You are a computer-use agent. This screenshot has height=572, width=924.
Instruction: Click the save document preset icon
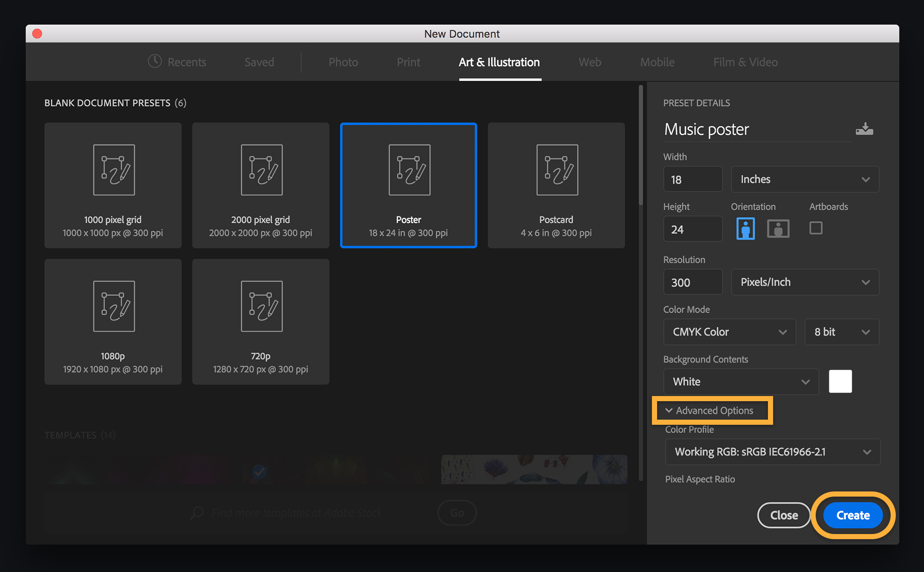tap(865, 128)
